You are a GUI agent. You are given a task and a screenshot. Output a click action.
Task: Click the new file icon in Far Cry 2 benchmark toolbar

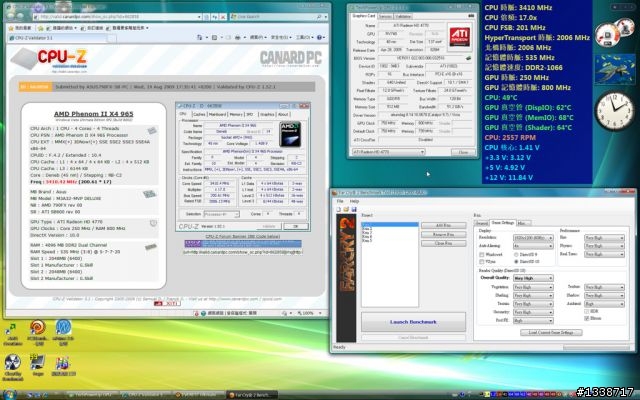336,209
